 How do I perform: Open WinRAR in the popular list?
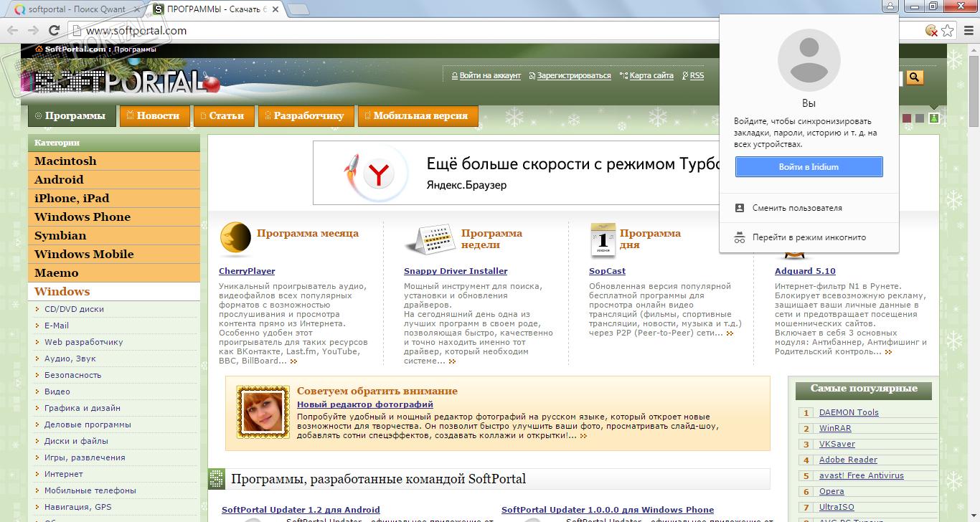(835, 428)
